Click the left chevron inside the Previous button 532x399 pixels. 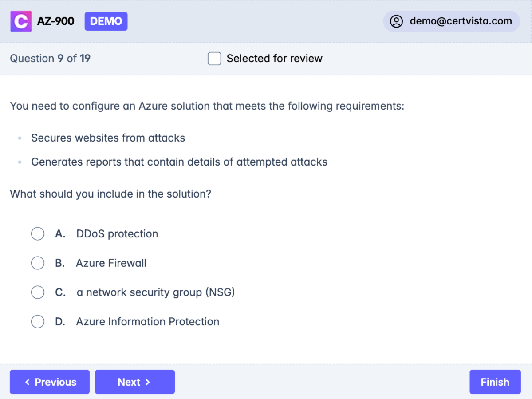pyautogui.click(x=28, y=382)
